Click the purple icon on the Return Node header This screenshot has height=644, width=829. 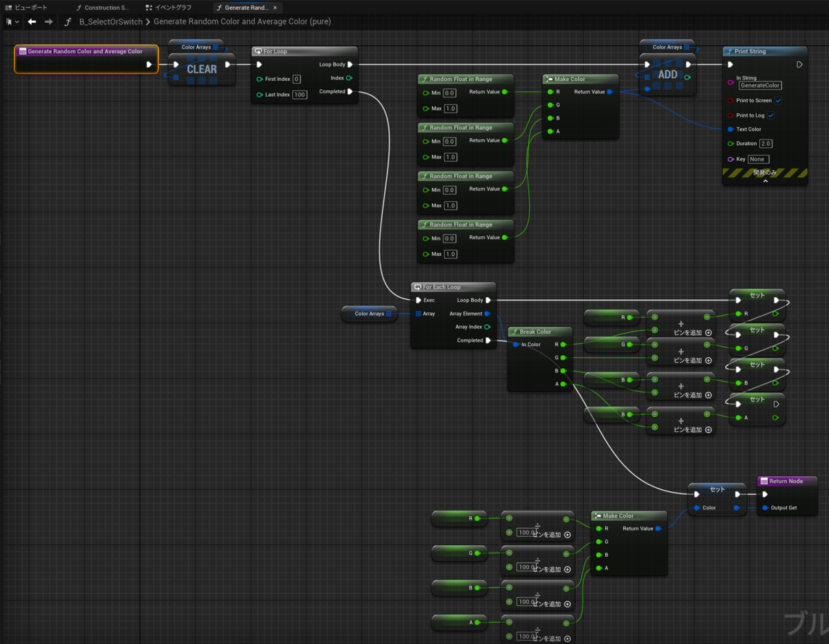[x=765, y=481]
